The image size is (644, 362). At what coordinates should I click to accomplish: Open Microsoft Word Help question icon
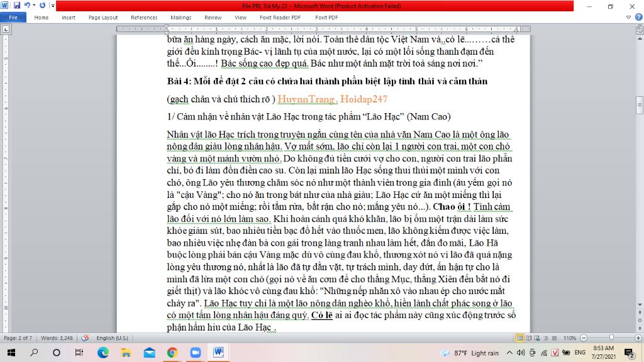(x=639, y=17)
